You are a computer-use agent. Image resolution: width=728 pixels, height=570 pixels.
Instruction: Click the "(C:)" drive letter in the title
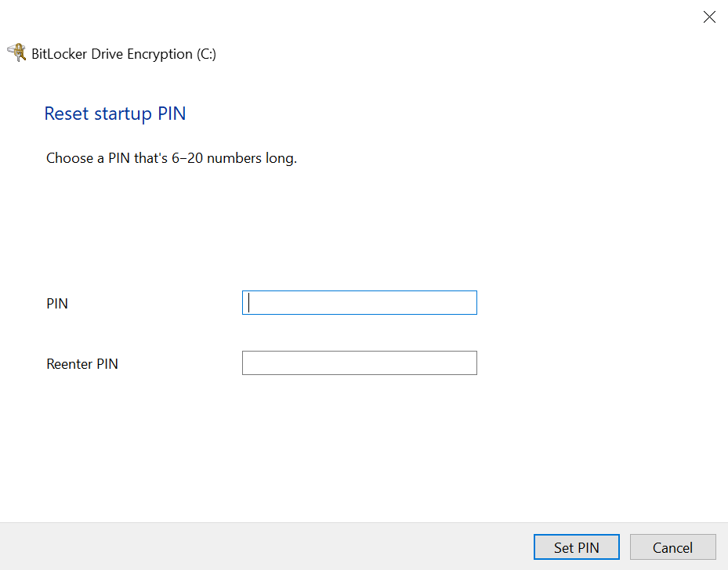(206, 54)
